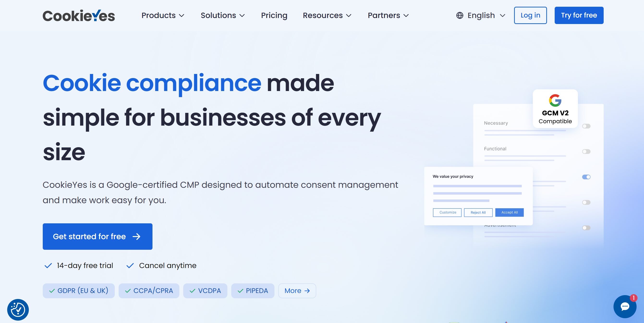Toggle the Functional cookies switch
This screenshot has width=644, height=323.
(x=586, y=152)
